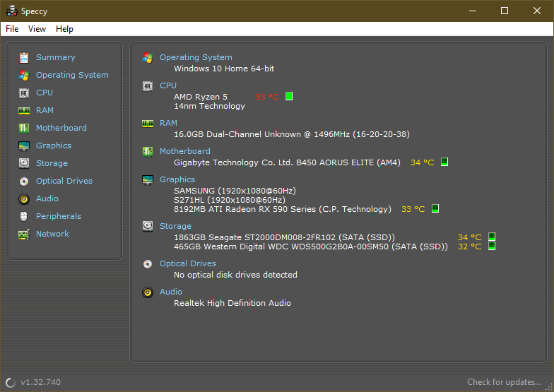Click the Motherboard icon in main panel
This screenshot has height=392, width=554.
click(x=147, y=151)
